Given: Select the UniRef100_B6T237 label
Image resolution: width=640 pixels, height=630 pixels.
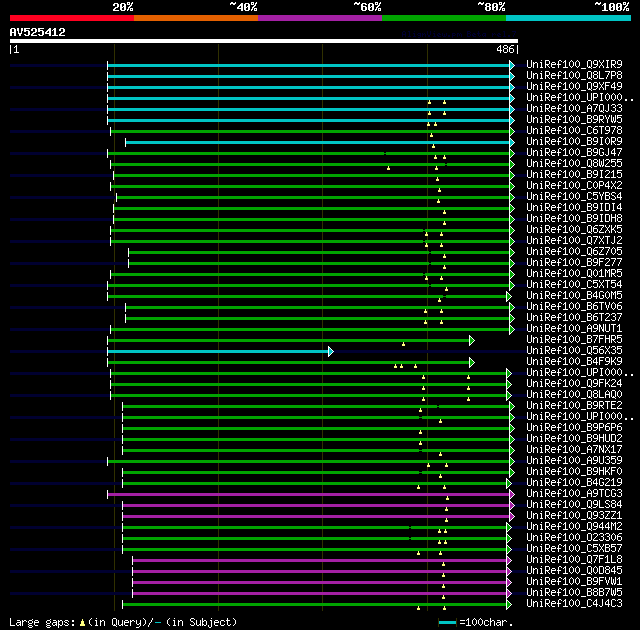Looking at the screenshot, I should (574, 318).
